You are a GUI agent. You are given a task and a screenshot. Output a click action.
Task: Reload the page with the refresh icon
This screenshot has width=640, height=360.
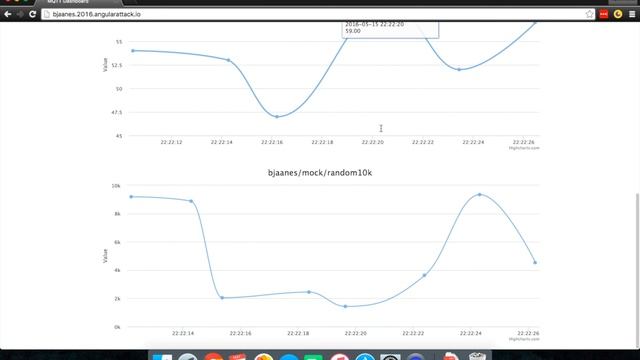[x=33, y=14]
